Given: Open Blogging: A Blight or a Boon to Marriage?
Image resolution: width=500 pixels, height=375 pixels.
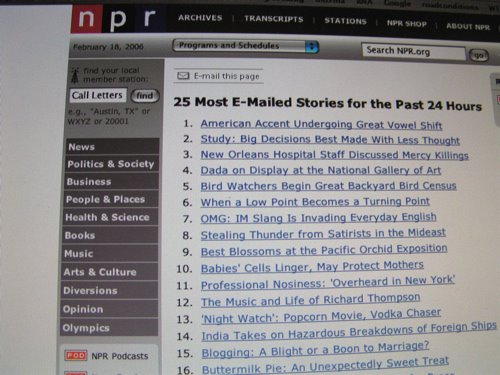Looking at the screenshot, I should click(x=315, y=350).
